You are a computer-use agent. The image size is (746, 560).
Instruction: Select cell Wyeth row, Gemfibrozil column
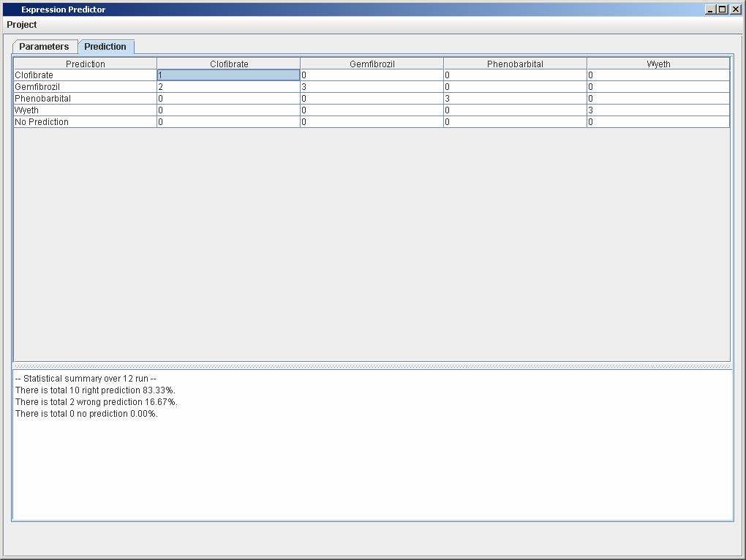(x=372, y=110)
